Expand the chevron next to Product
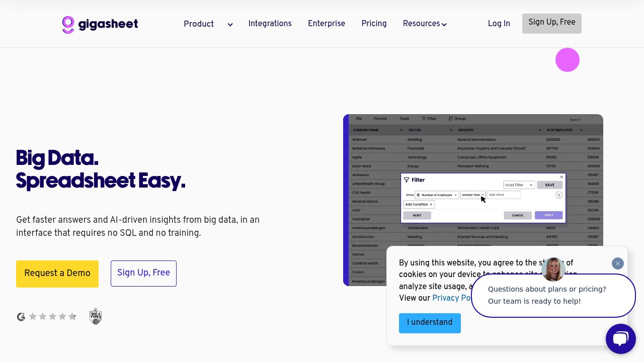 point(230,25)
